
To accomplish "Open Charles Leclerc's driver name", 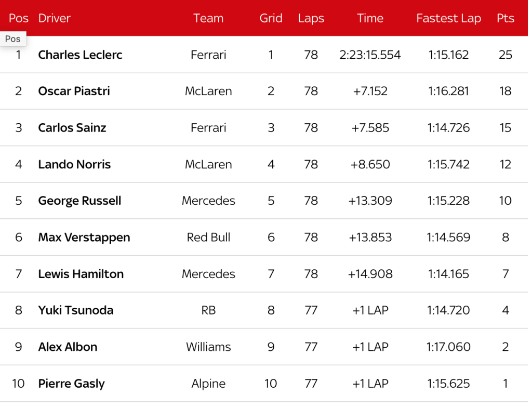I will (80, 55).
